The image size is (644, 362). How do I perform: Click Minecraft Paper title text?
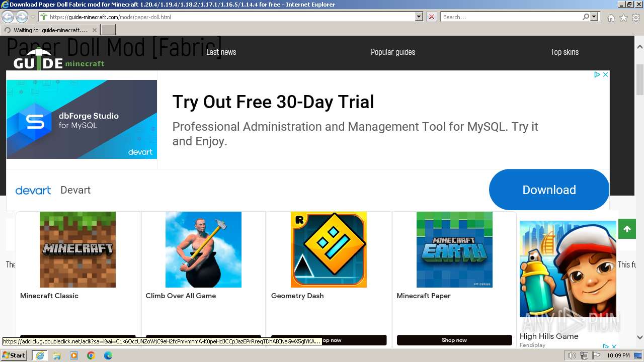tap(424, 296)
